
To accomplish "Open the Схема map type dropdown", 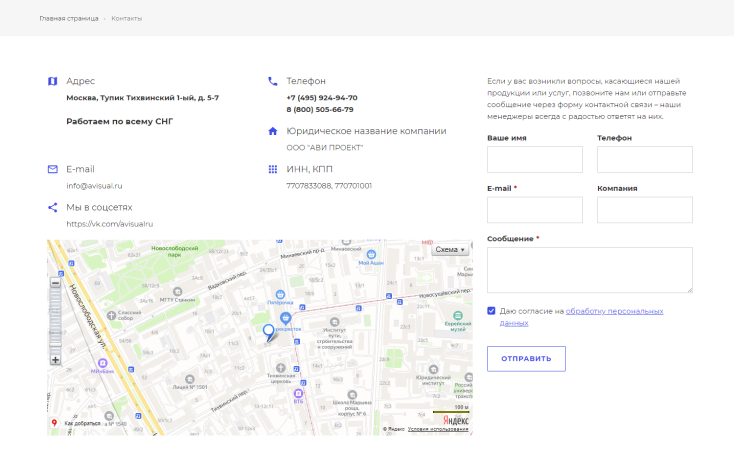I will click(x=450, y=249).
